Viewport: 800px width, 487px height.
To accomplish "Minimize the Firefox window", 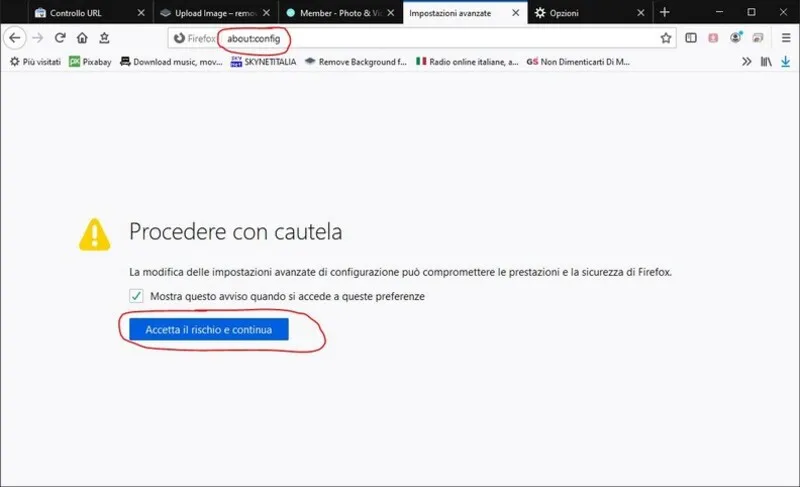I will (x=719, y=12).
